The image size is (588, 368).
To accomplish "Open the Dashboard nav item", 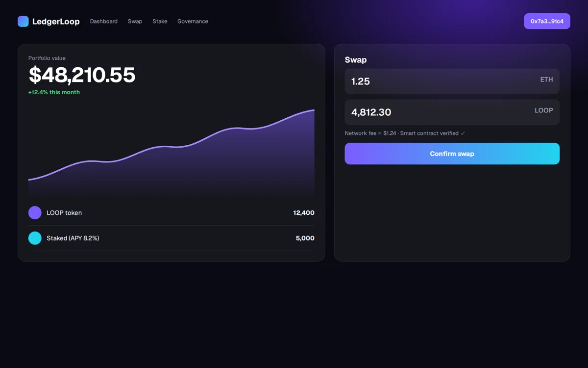I will pyautogui.click(x=104, y=22).
